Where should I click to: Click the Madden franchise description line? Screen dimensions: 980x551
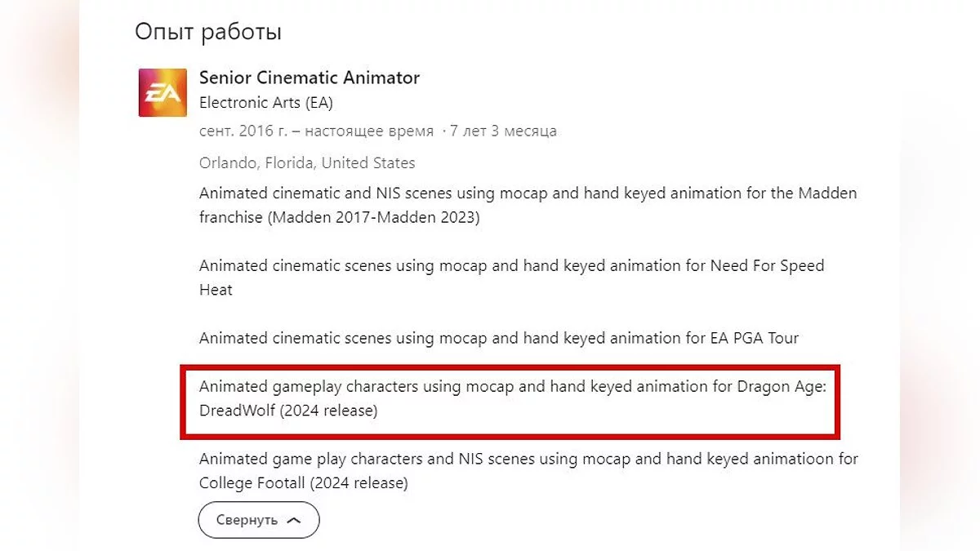pos(528,193)
